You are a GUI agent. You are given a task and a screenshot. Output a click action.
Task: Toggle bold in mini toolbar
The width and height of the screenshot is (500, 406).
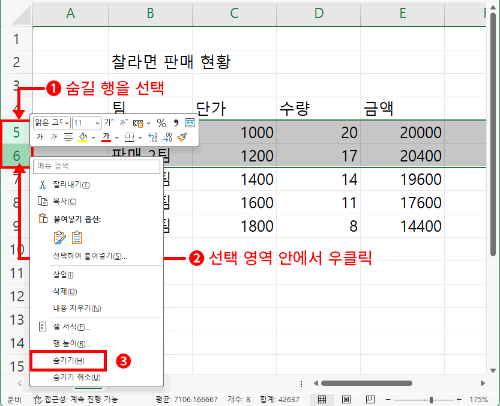(x=40, y=137)
